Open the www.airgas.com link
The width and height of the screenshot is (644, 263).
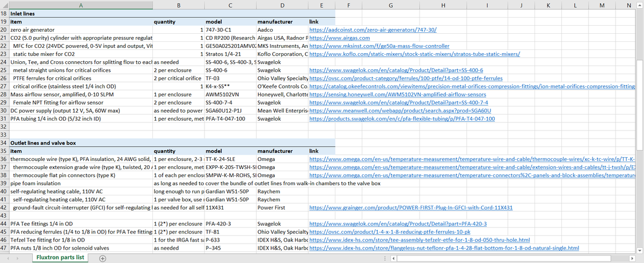coord(340,38)
